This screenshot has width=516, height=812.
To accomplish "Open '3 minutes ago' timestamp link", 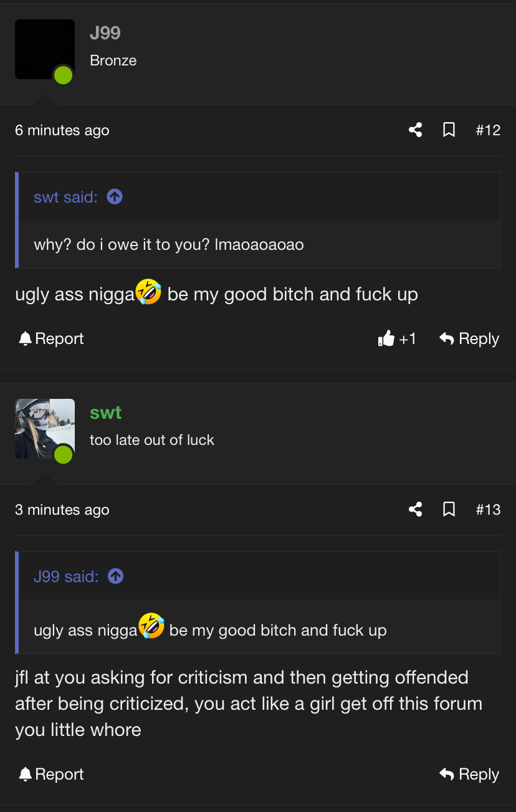I will coord(62,510).
